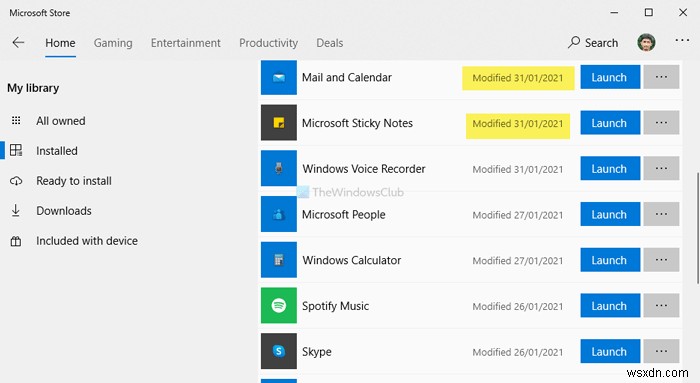
Task: Launch Microsoft Sticky Notes
Action: pos(610,123)
